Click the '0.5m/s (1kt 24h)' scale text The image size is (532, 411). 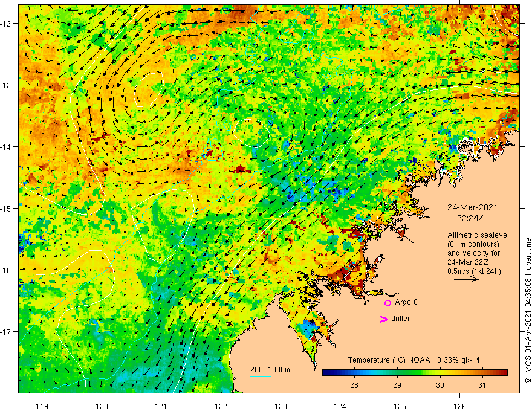click(474, 271)
